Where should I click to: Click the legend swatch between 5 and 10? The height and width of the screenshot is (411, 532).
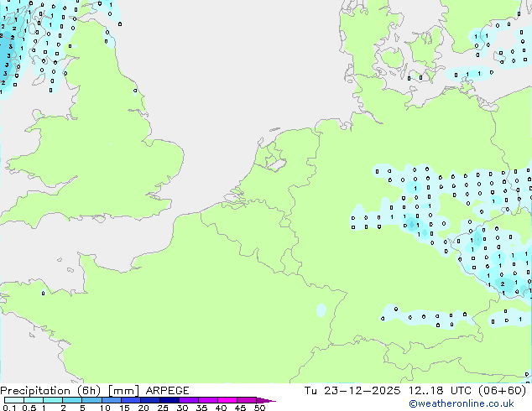[91, 400]
